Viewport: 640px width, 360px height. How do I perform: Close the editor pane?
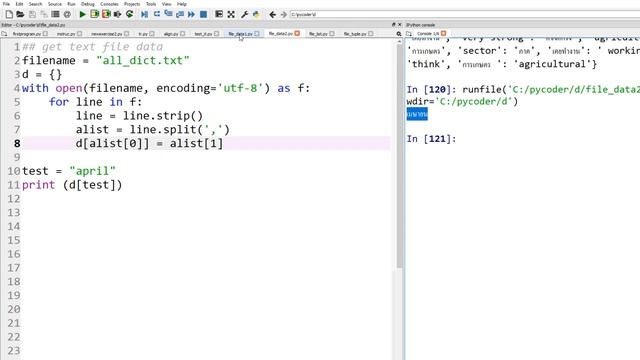click(400, 25)
